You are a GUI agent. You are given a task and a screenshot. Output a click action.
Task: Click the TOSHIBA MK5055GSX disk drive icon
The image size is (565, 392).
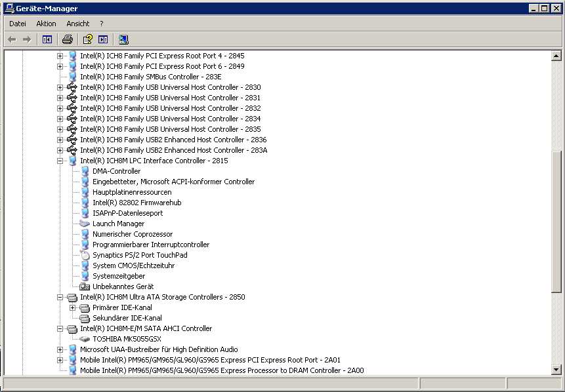(85, 339)
